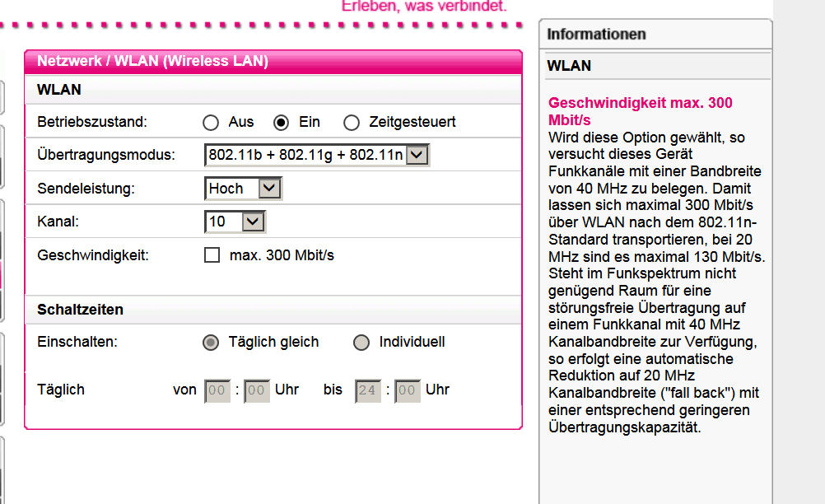Select the Ein operating state option

pyautogui.click(x=282, y=123)
